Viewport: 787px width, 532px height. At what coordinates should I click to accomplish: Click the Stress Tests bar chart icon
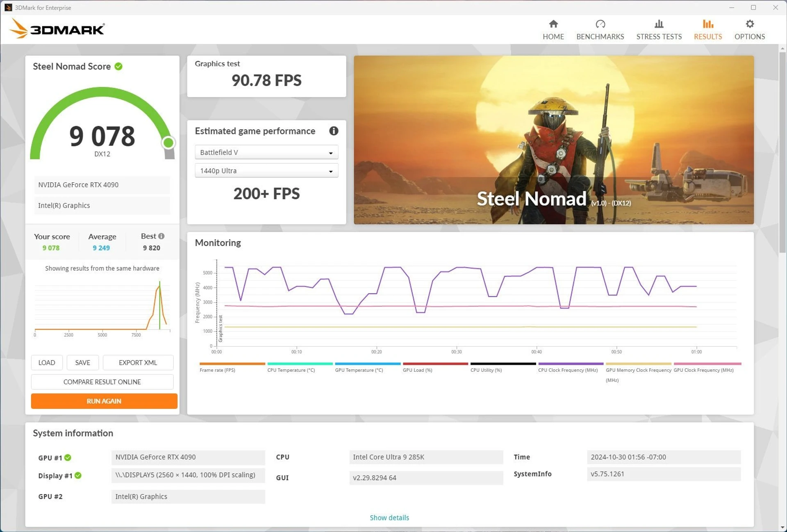[x=659, y=24]
